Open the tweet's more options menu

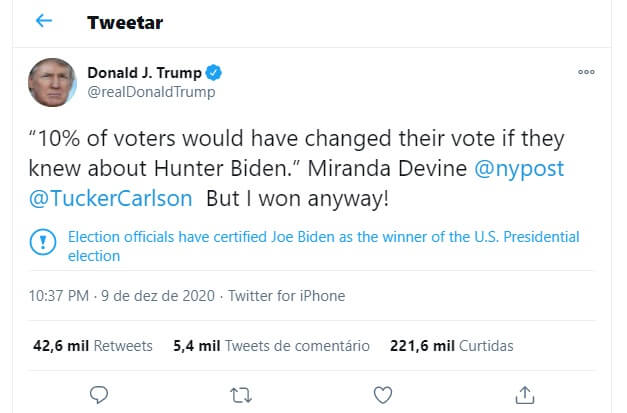click(588, 73)
